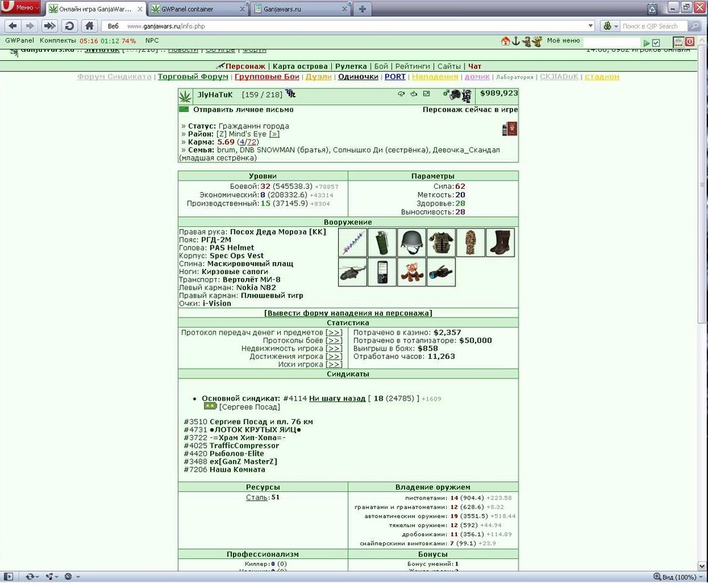Open Групповые Бои link
The image size is (708, 588).
[267, 77]
